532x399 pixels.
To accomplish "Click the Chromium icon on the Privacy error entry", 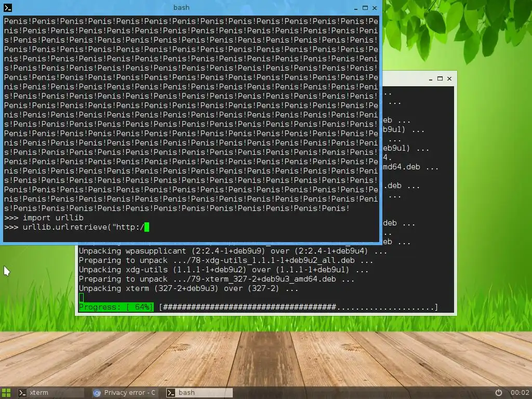I will (x=97, y=393).
